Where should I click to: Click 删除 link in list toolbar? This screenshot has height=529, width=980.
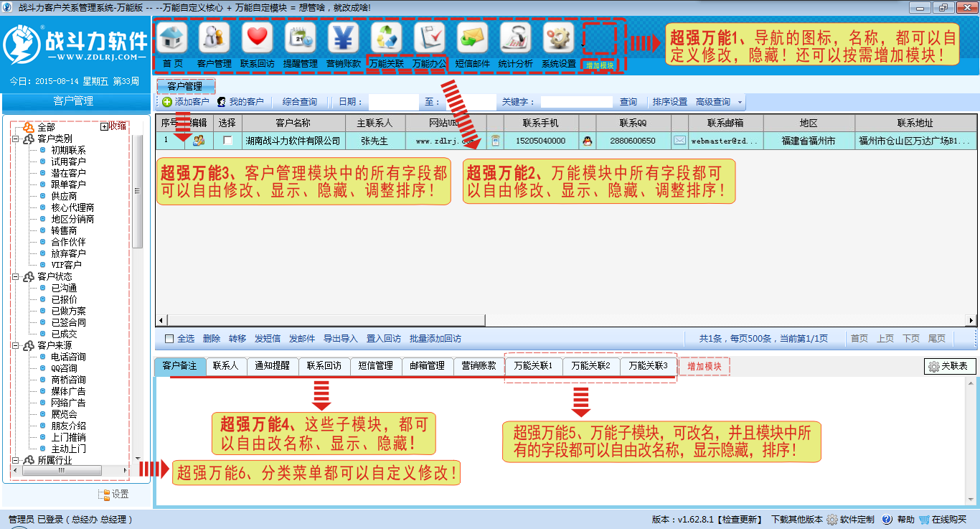[212, 339]
